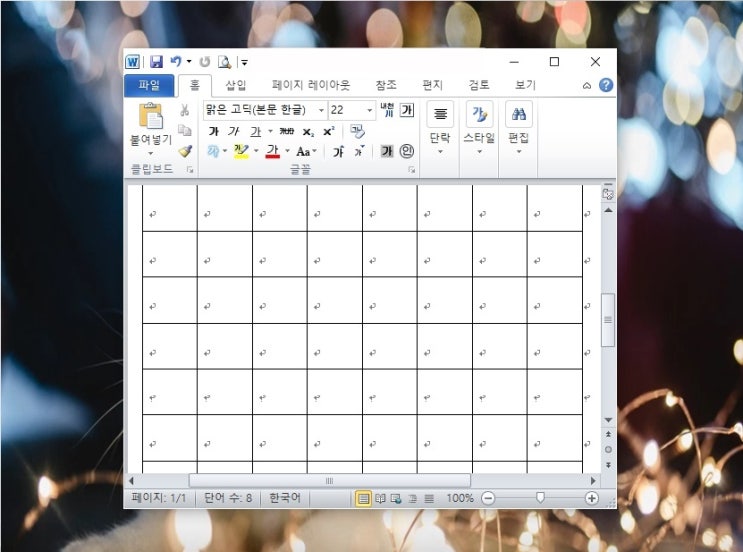This screenshot has width=743, height=552.
Task: Toggle subscript x₂ formatting
Action: click(308, 132)
